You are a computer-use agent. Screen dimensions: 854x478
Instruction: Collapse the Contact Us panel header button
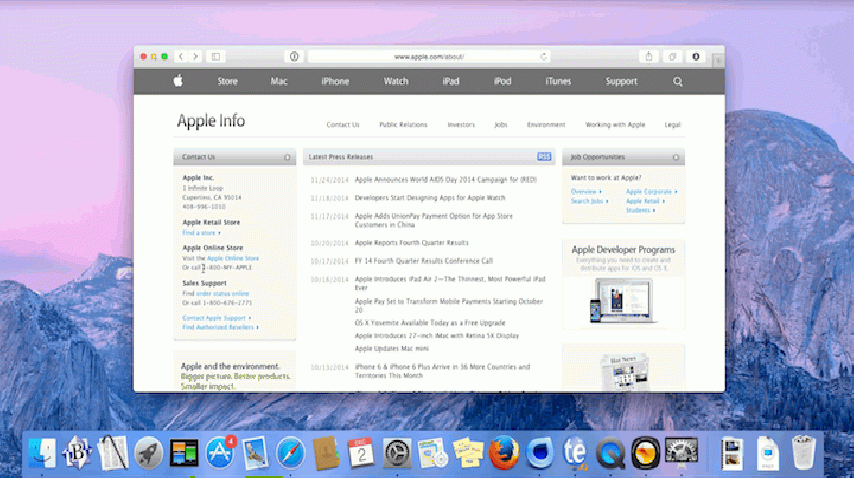[x=287, y=157]
